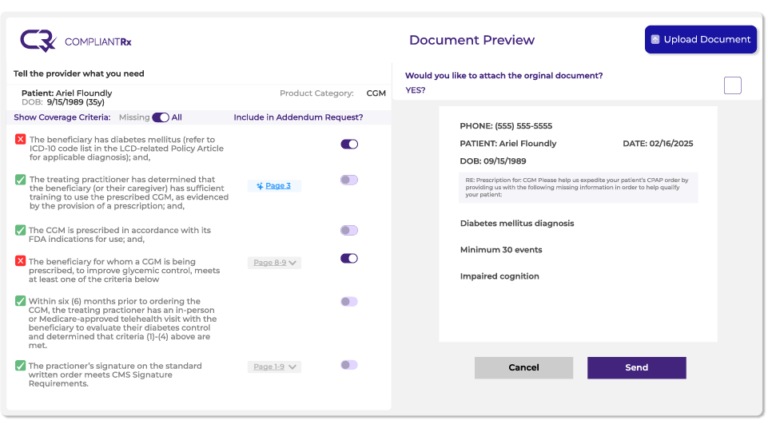Click the RE: Prescription message text box
Image resolution: width=768 pixels, height=432 pixels.
coord(578,188)
